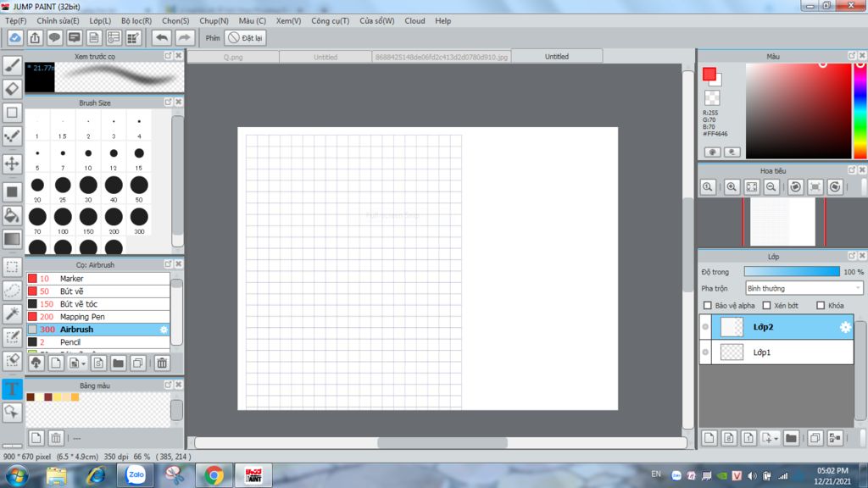868x488 pixels.
Task: Click the horizontal canvas scrollbar
Action: point(442,442)
